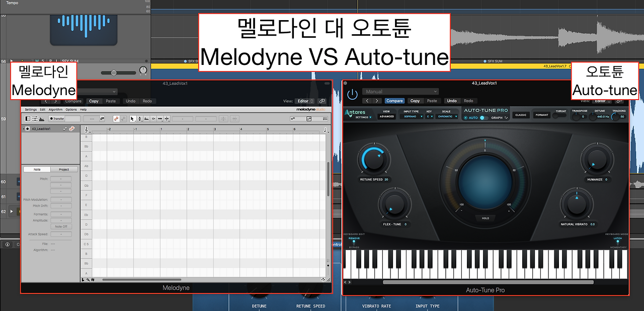The height and width of the screenshot is (311, 644).
Task: Toggle the Auto-Tune Pro power button
Action: click(x=352, y=94)
